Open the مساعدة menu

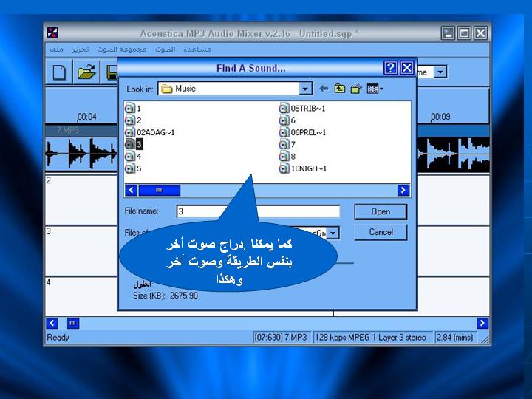[197, 50]
